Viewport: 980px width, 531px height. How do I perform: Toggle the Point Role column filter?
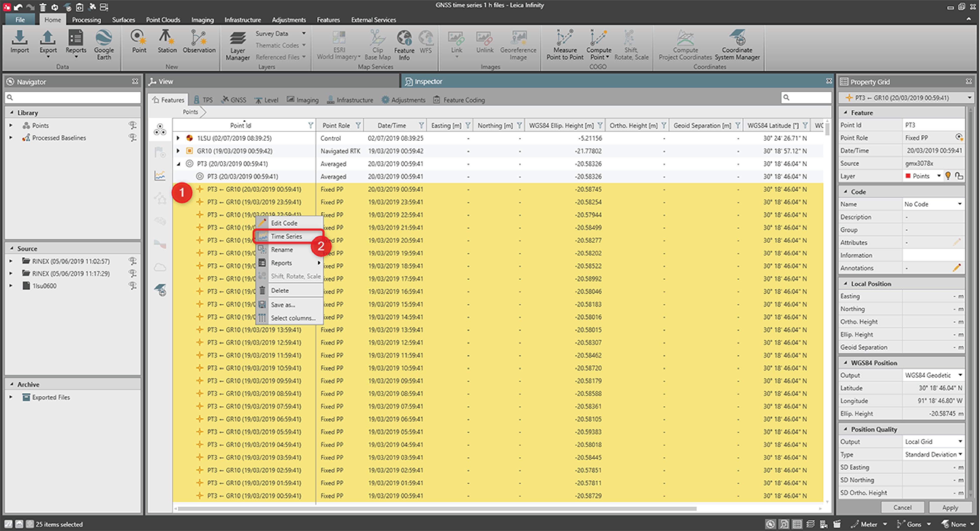(x=358, y=125)
